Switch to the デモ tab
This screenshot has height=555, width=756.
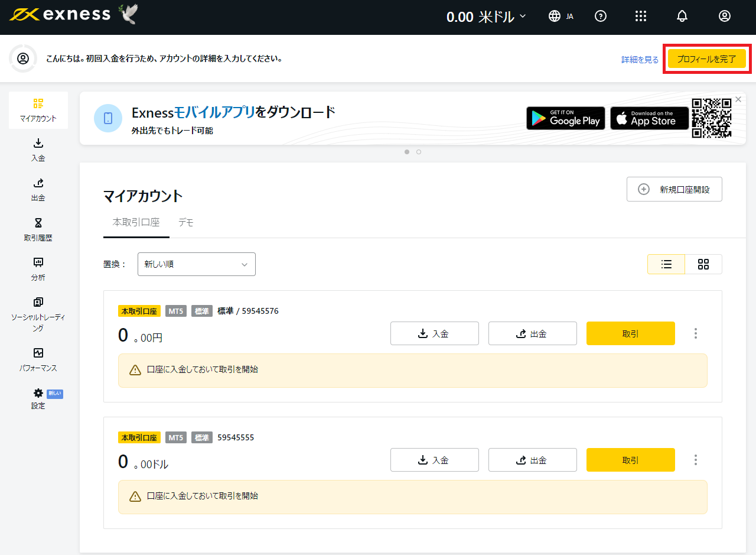pyautogui.click(x=186, y=223)
